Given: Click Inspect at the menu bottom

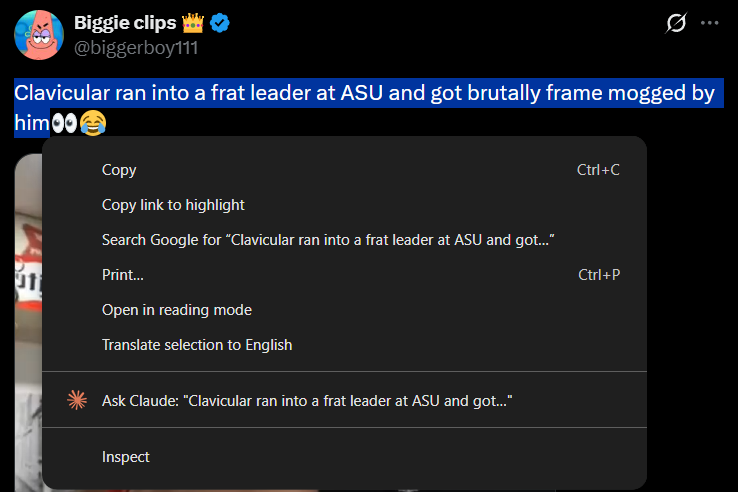Looking at the screenshot, I should [x=126, y=457].
